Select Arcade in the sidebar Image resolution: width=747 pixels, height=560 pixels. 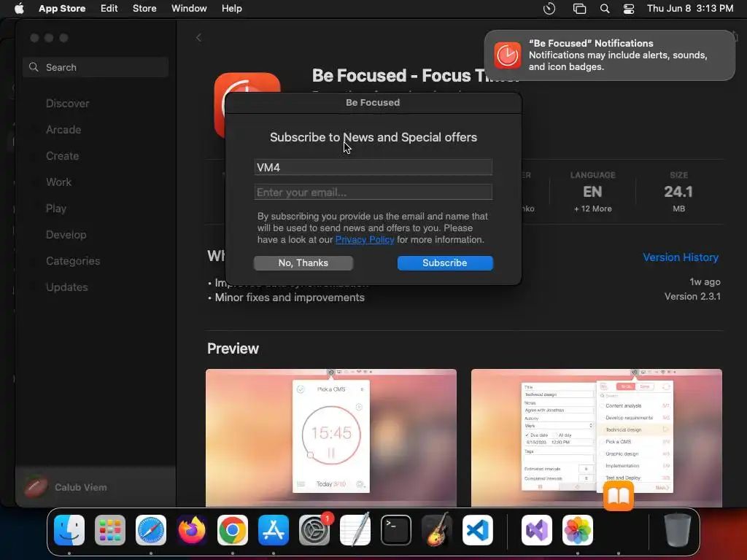[x=63, y=130]
